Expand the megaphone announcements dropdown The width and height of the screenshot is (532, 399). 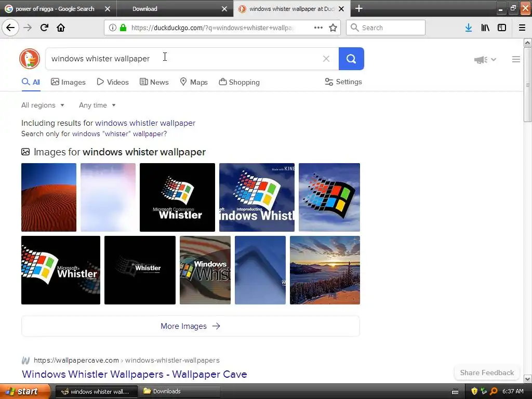click(x=485, y=60)
